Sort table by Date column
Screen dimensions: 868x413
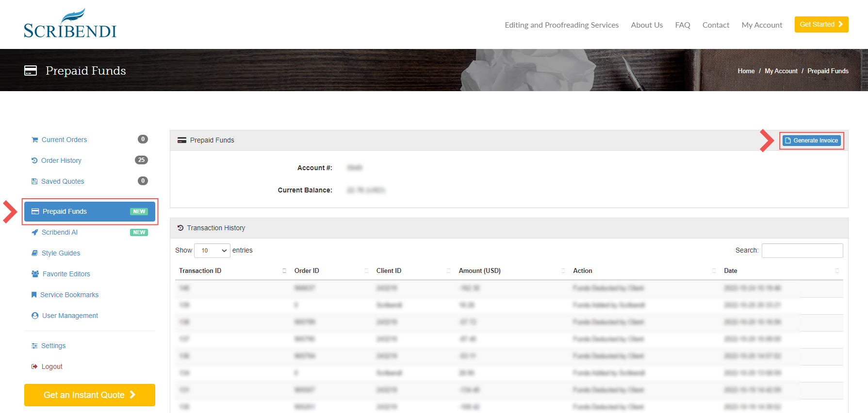pyautogui.click(x=782, y=271)
